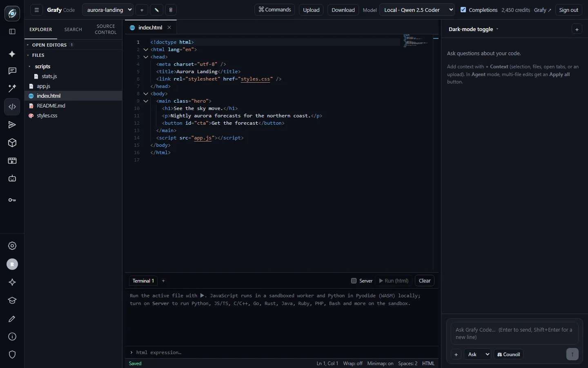The width and height of the screenshot is (588, 368).
Task: Select the Terminal 1 tab
Action: (x=143, y=281)
